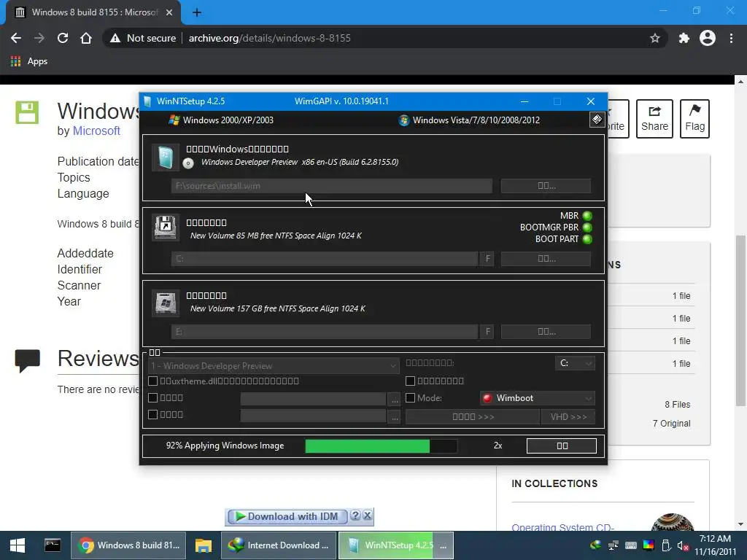Go back in Chrome browser

coord(16,38)
